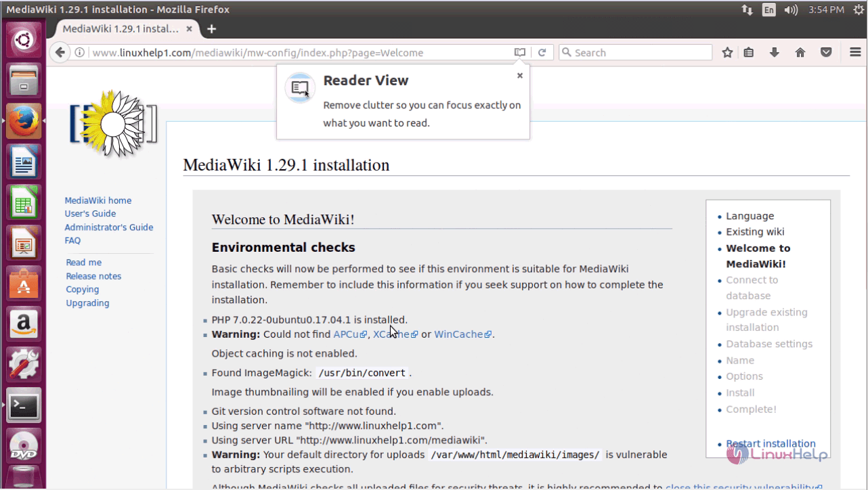Launch LibreOffice Impress from dock
Screen dimensions: 868x490
tap(24, 242)
